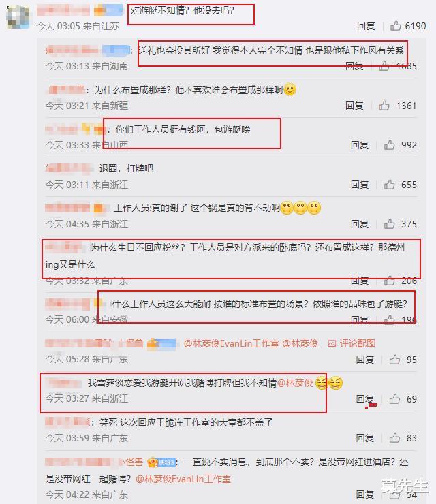Reply to the top comment from 江苏

tap(366, 26)
